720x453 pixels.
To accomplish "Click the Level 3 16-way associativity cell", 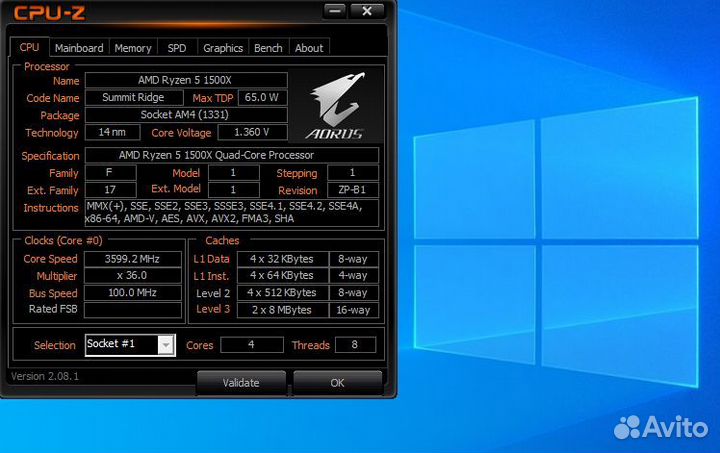I will tap(354, 310).
